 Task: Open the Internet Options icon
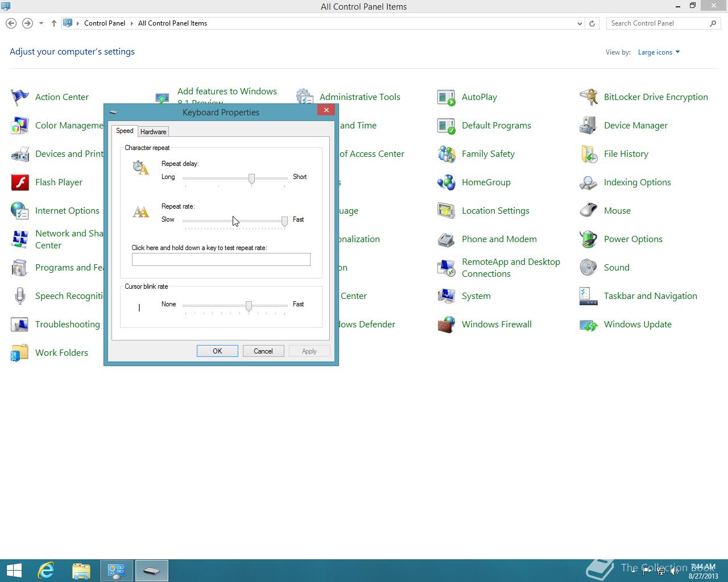click(20, 211)
